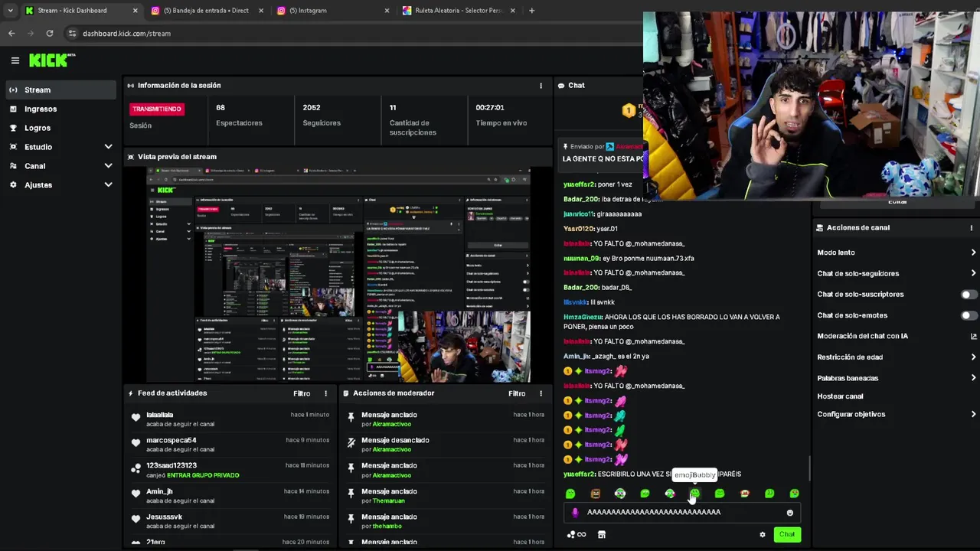Open the Acciones de canal three-dot menu
Viewport: 980px width, 551px height.
tap(972, 228)
